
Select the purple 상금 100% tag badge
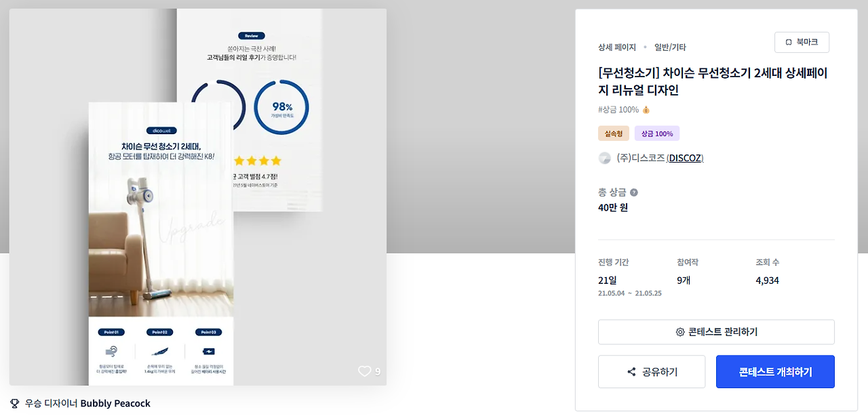click(657, 133)
